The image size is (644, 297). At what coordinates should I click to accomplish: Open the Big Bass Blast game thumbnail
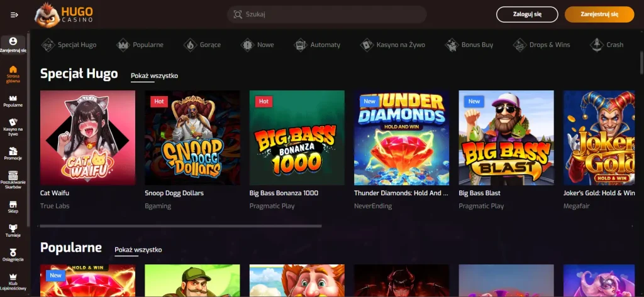[x=506, y=138]
